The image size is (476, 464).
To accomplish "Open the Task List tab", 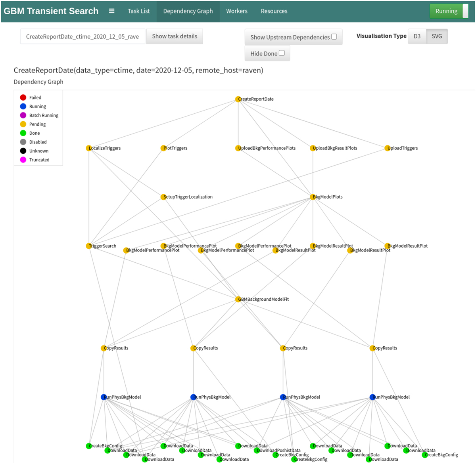I will point(138,11).
